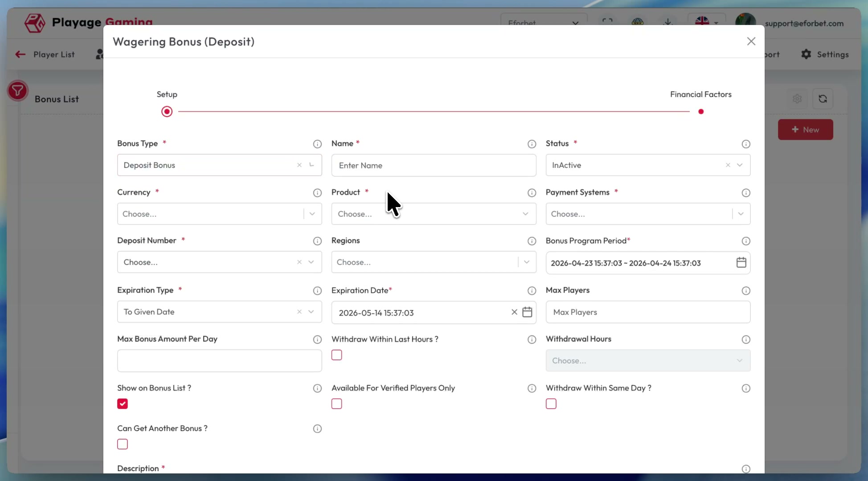
Task: Click info icon next to Status
Action: click(x=746, y=144)
